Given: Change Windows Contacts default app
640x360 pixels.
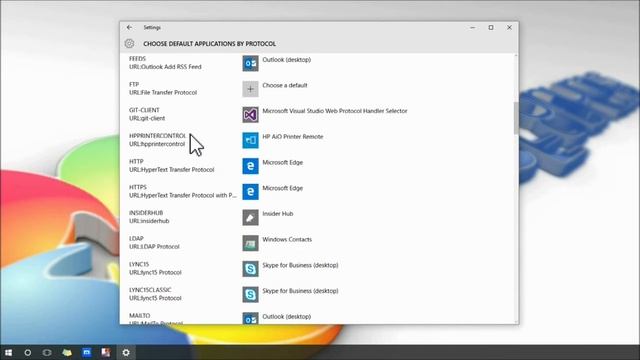Looking at the screenshot, I should pyautogui.click(x=287, y=239).
